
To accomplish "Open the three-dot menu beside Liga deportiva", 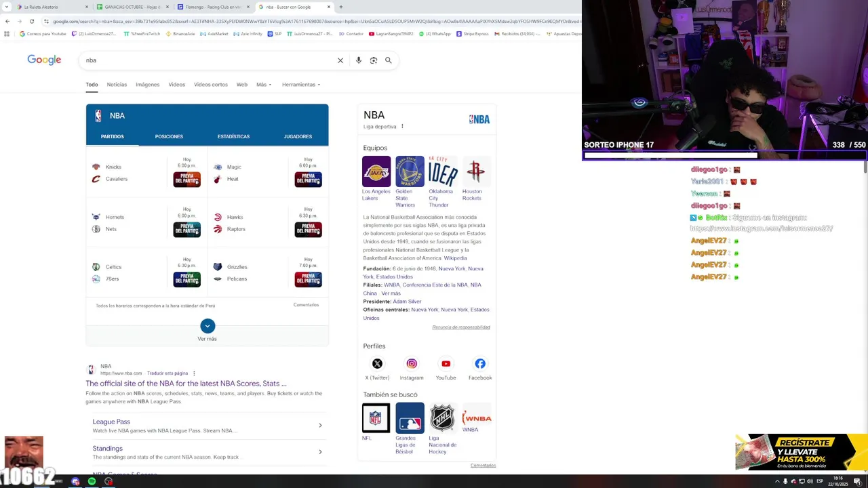I will pos(402,126).
